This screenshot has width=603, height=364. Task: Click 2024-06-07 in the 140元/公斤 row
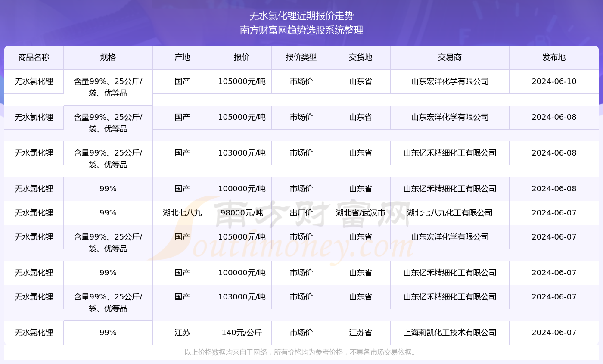(x=554, y=333)
